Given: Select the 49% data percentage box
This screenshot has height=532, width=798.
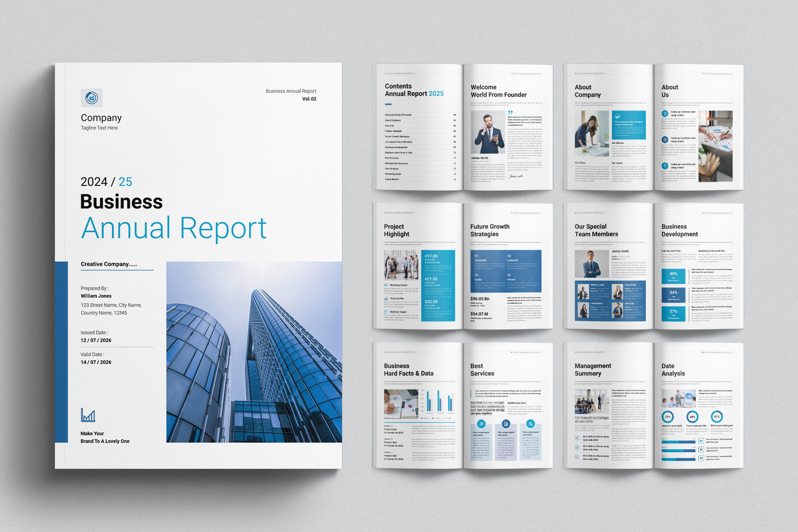Looking at the screenshot, I should click(x=673, y=276).
